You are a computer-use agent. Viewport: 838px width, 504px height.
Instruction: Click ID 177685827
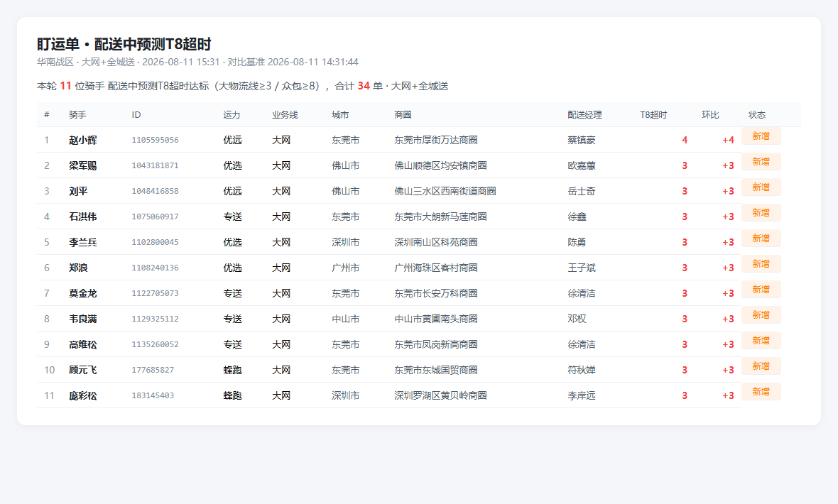[x=153, y=370]
